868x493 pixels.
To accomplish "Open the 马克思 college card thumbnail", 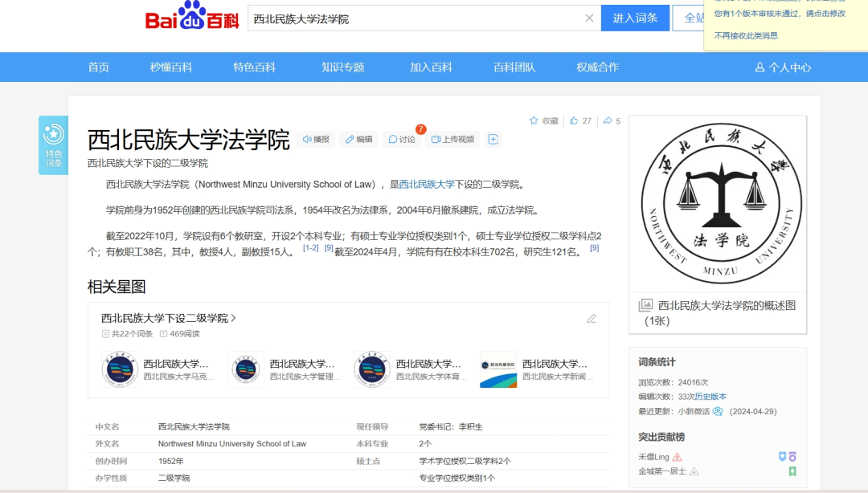I will [120, 369].
